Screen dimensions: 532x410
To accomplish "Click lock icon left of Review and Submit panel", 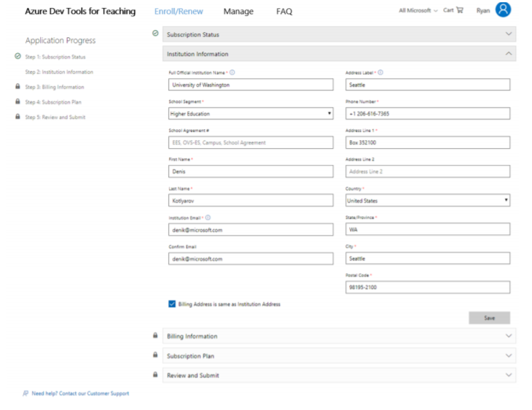I will click(x=155, y=374).
